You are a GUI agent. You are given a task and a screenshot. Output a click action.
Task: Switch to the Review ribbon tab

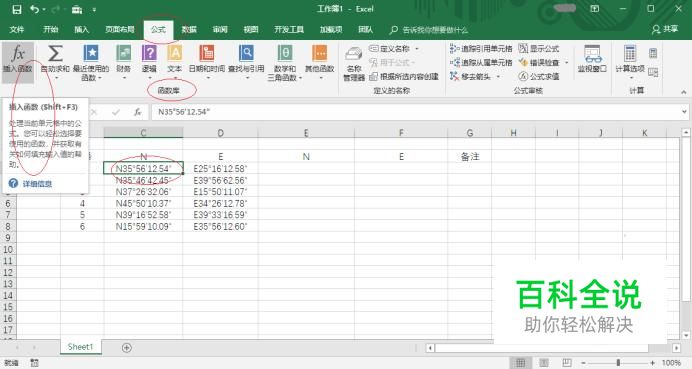(x=220, y=30)
